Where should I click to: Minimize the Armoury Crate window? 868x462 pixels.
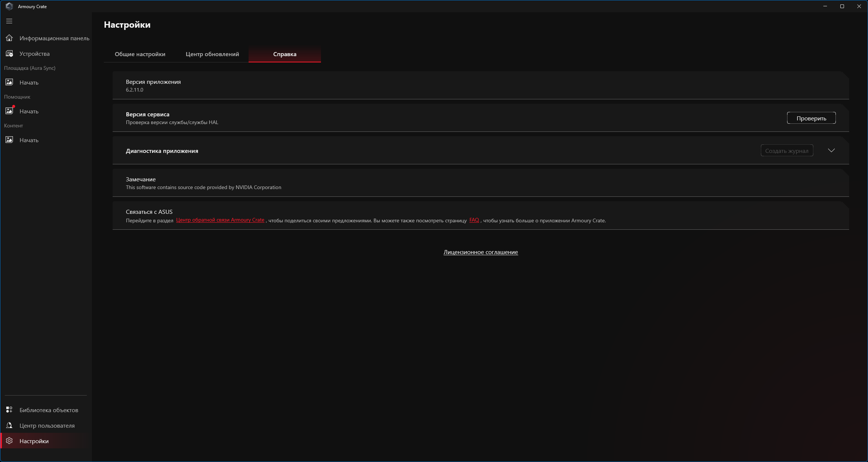(x=825, y=6)
